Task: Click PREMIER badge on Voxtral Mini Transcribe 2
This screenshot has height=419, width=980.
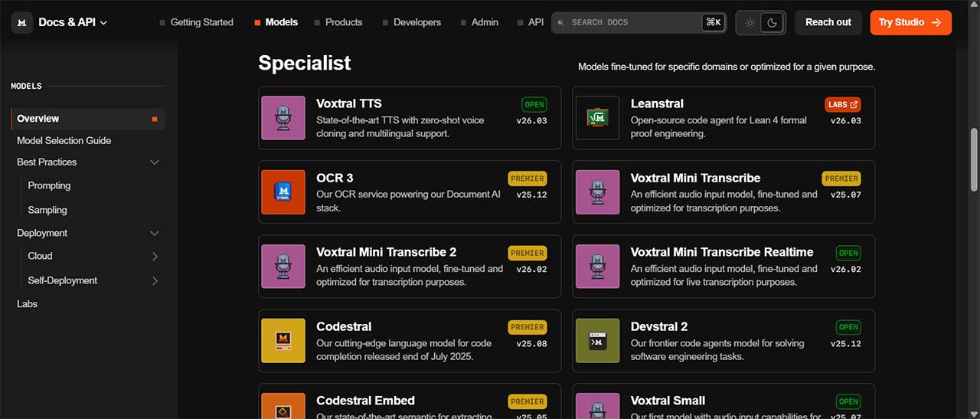Action: pos(527,253)
